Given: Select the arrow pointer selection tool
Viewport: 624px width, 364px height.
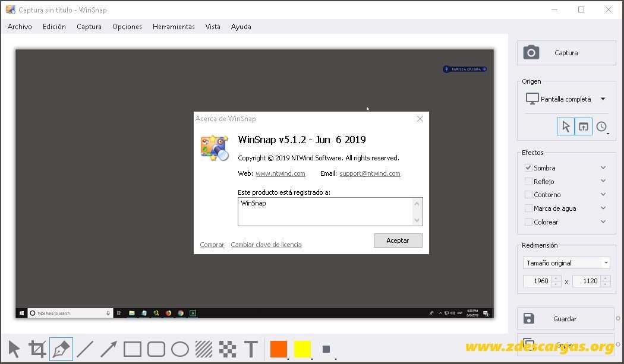Looking at the screenshot, I should (14, 349).
